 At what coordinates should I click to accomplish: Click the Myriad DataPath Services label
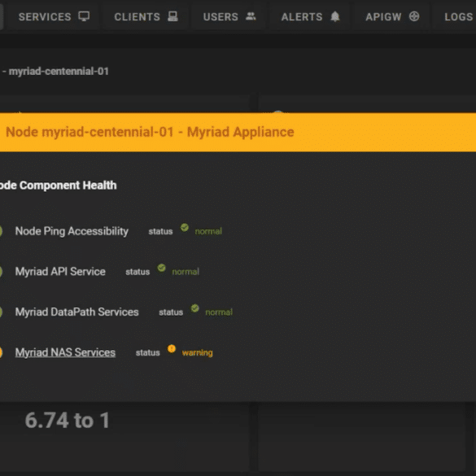point(76,312)
